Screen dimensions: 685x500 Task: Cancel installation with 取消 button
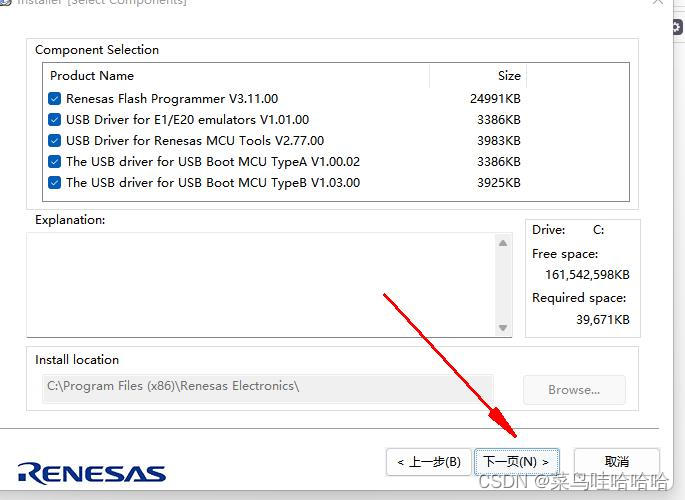[616, 462]
